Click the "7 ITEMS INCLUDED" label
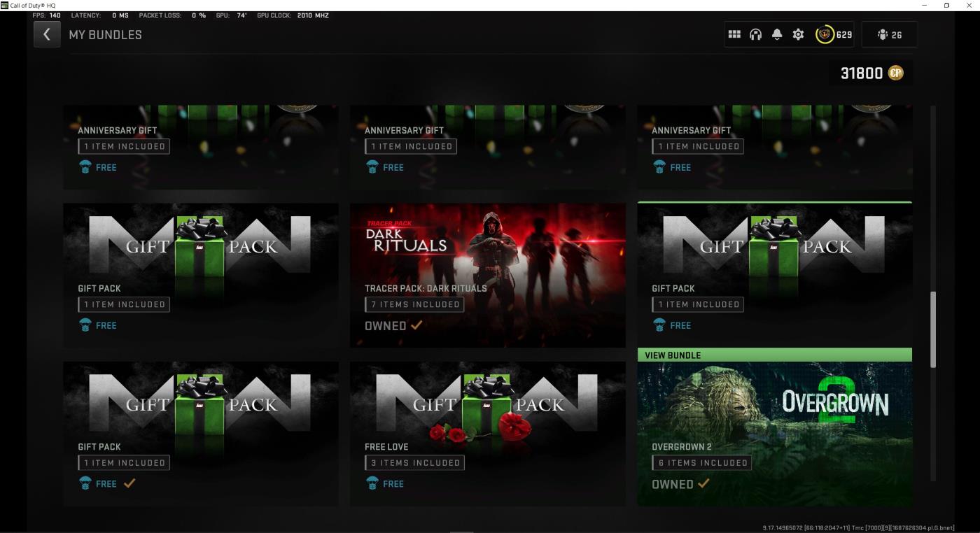The image size is (980, 533). pos(415,304)
